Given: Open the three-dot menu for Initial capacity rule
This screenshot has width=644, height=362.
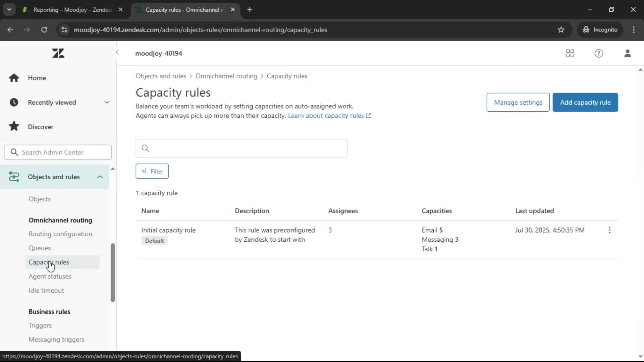Looking at the screenshot, I should [x=609, y=230].
